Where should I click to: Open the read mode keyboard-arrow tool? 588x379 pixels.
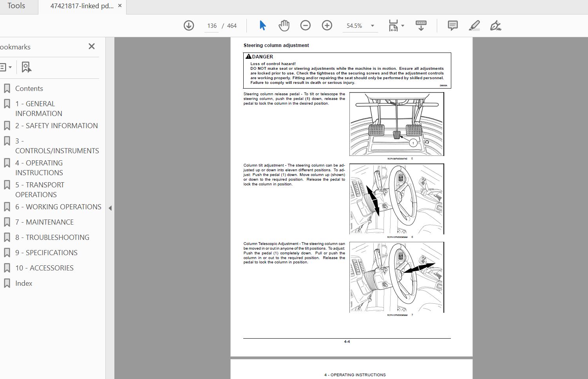421,26
